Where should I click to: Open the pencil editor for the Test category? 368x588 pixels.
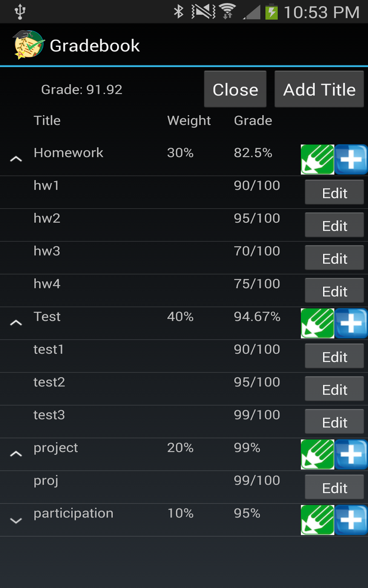point(317,323)
